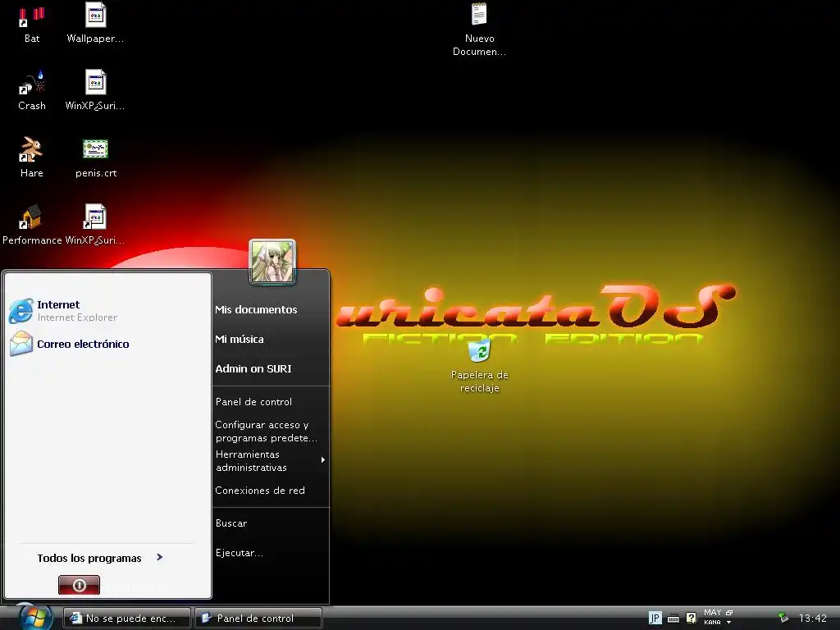Open the Wallpaper desktop file
840x630 pixels.
click(95, 24)
